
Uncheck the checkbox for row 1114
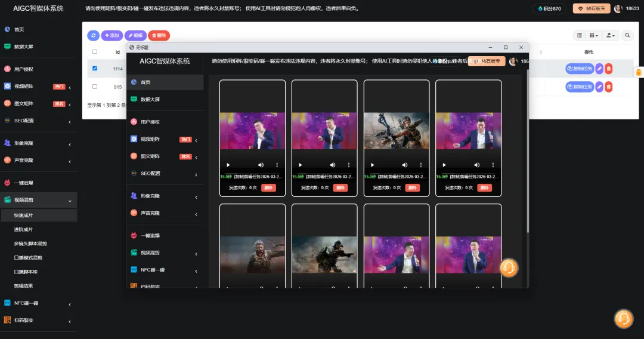(x=95, y=69)
